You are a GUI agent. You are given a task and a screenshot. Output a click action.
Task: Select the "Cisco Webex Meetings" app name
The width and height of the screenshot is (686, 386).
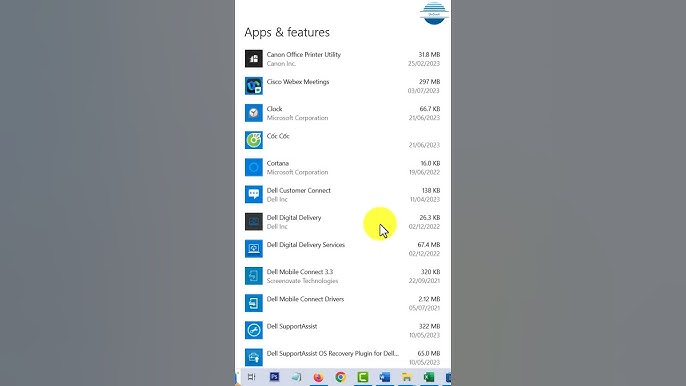point(298,82)
